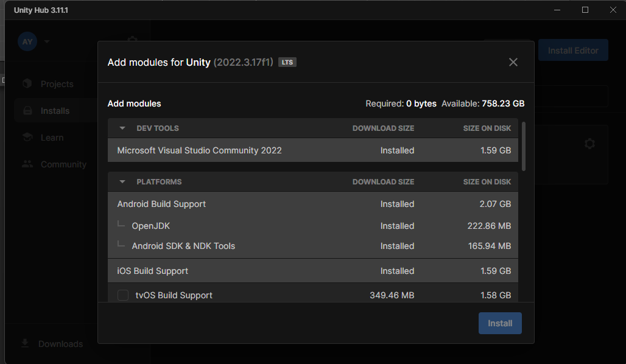Screen dimensions: 626x364
Task: Select the Android Build Support row
Action: (x=313, y=204)
